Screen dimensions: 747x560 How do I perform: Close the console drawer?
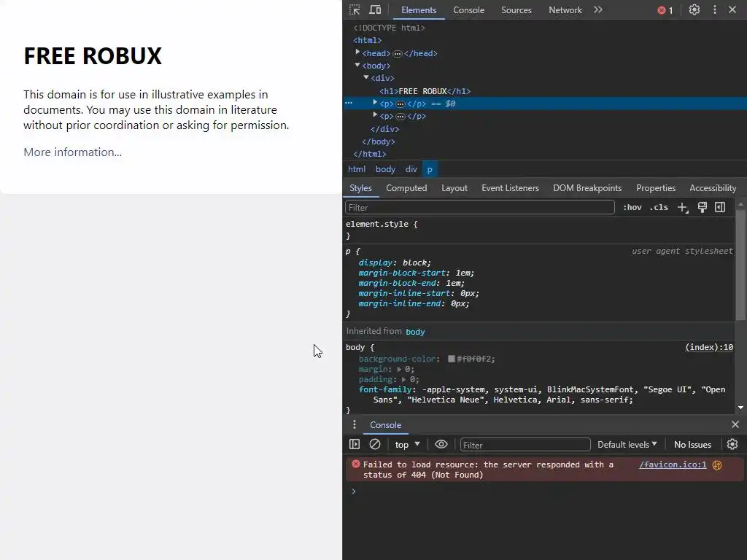[x=735, y=424]
